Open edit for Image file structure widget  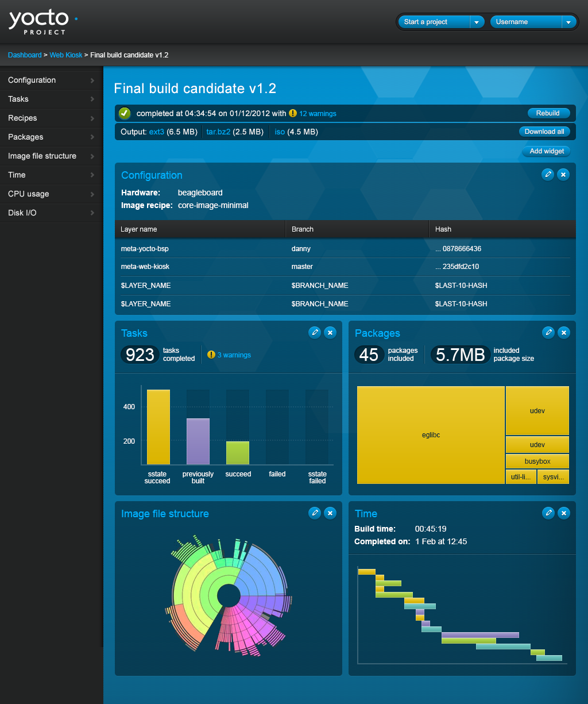pyautogui.click(x=314, y=513)
